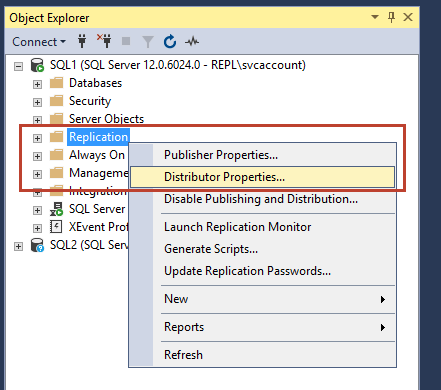The width and height of the screenshot is (441, 390).
Task: Click the SQL Server Agent icon
Action: point(56,209)
